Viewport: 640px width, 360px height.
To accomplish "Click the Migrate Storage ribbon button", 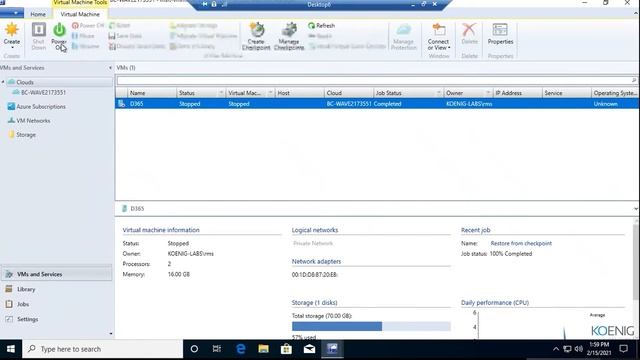I will tap(193, 25).
